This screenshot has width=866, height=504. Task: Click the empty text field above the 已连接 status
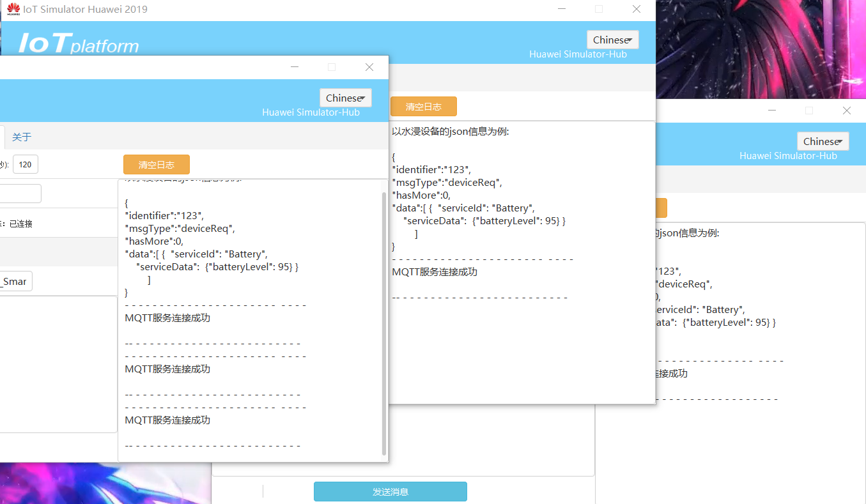coord(20,194)
